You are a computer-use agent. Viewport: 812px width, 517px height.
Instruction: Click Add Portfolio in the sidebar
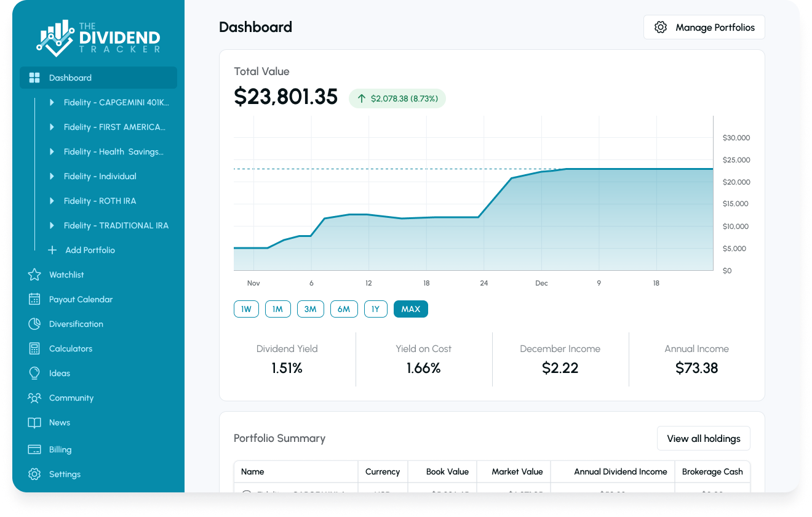pos(90,250)
